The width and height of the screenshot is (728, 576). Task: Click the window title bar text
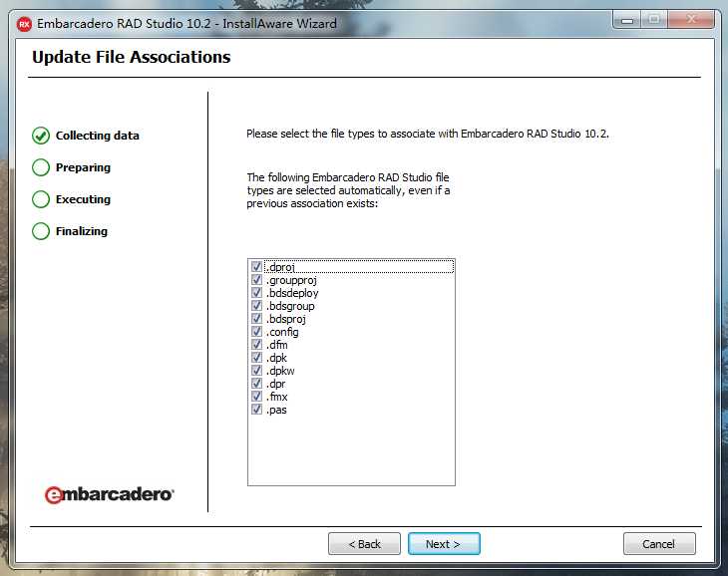click(x=186, y=23)
